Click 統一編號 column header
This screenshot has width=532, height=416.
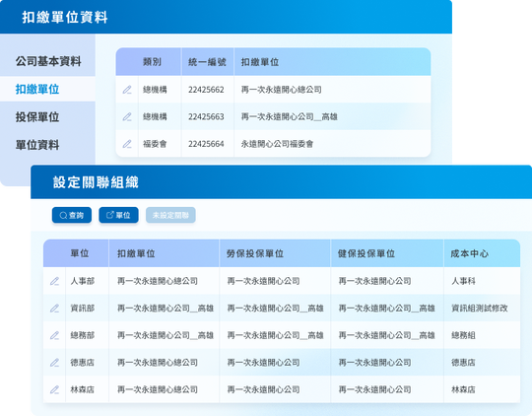click(x=207, y=62)
